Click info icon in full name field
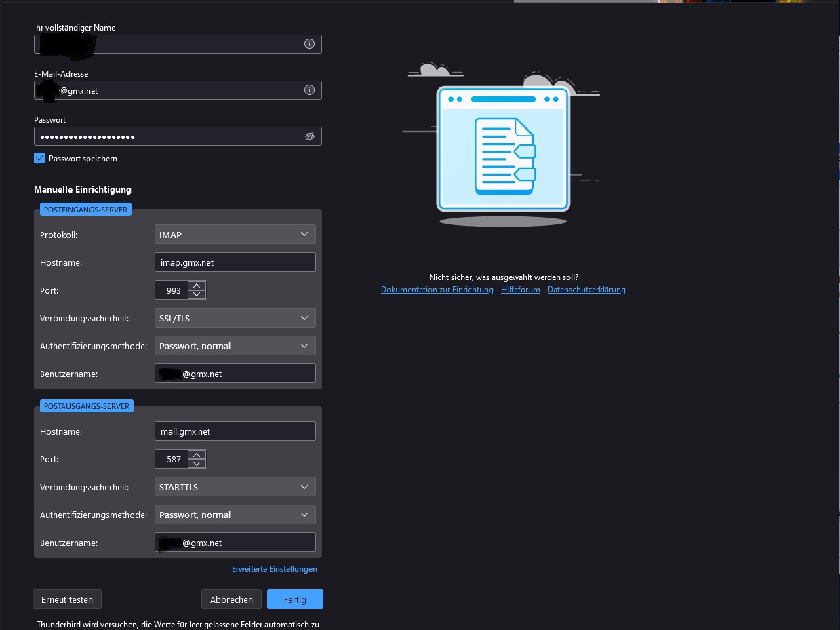The image size is (840, 630). [x=309, y=44]
